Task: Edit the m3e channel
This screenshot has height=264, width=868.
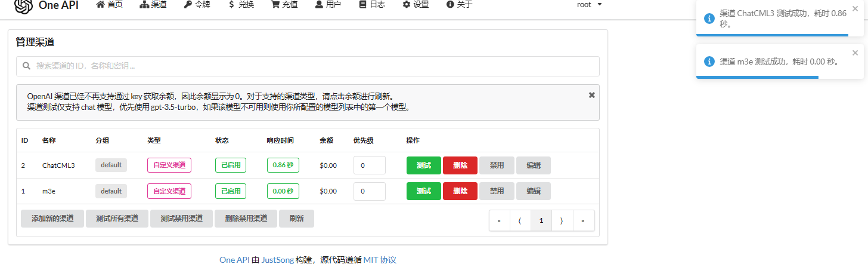Action: (x=534, y=191)
